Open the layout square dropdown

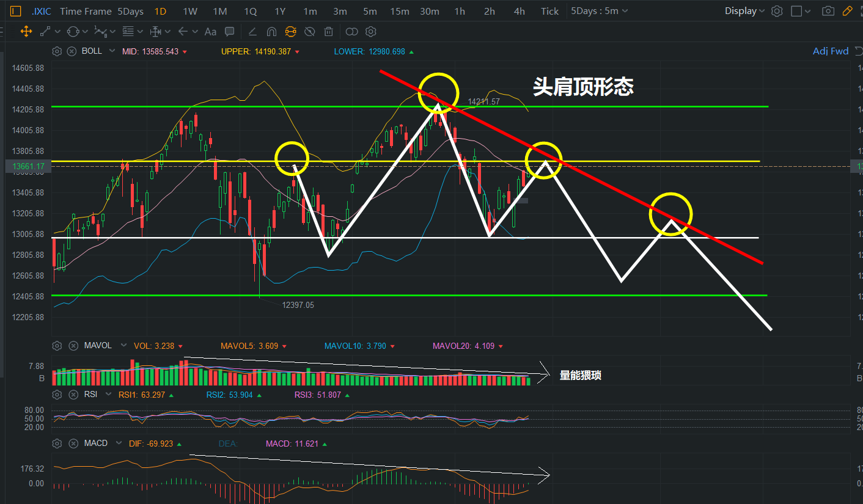[801, 11]
